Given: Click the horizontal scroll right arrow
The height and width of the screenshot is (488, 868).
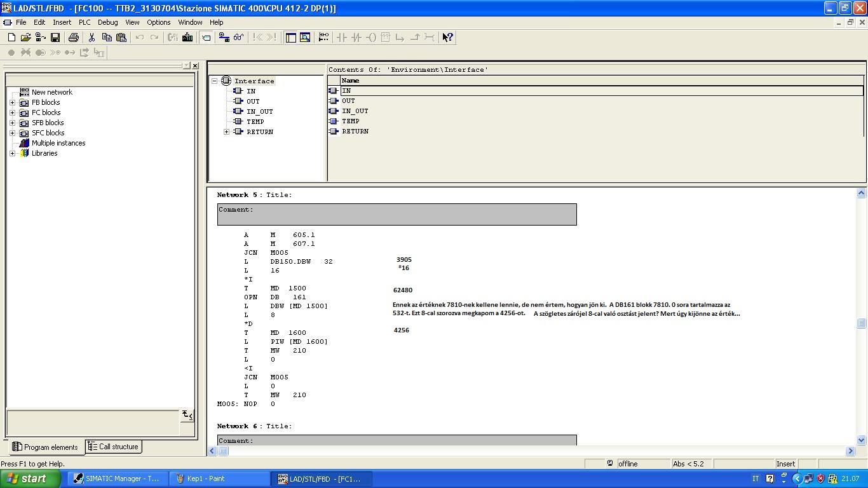Looking at the screenshot, I should (x=850, y=451).
